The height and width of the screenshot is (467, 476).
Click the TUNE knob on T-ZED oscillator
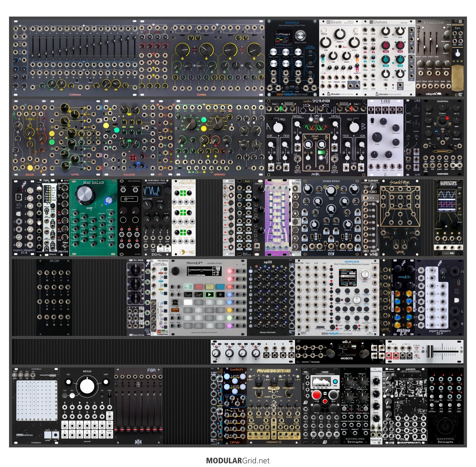tap(377, 137)
